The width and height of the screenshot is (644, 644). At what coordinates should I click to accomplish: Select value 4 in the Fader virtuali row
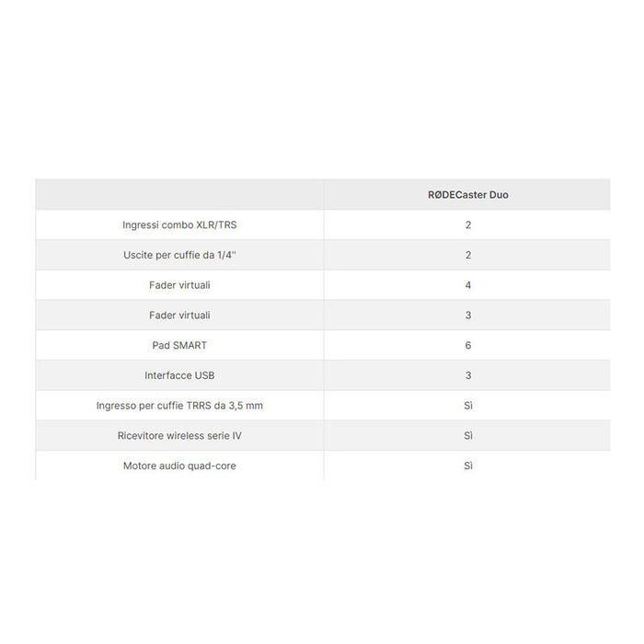(x=468, y=285)
